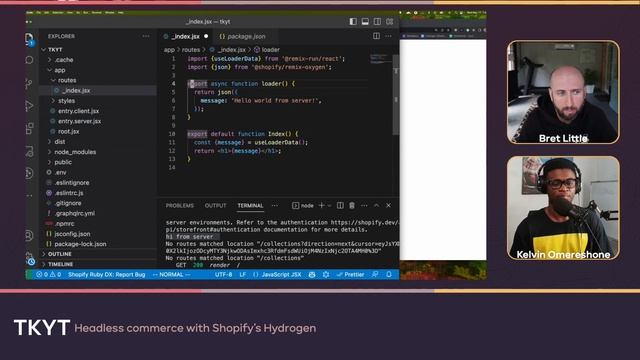Maximize the panel with the chevron up
This screenshot has height=360, width=640.
[x=376, y=206]
